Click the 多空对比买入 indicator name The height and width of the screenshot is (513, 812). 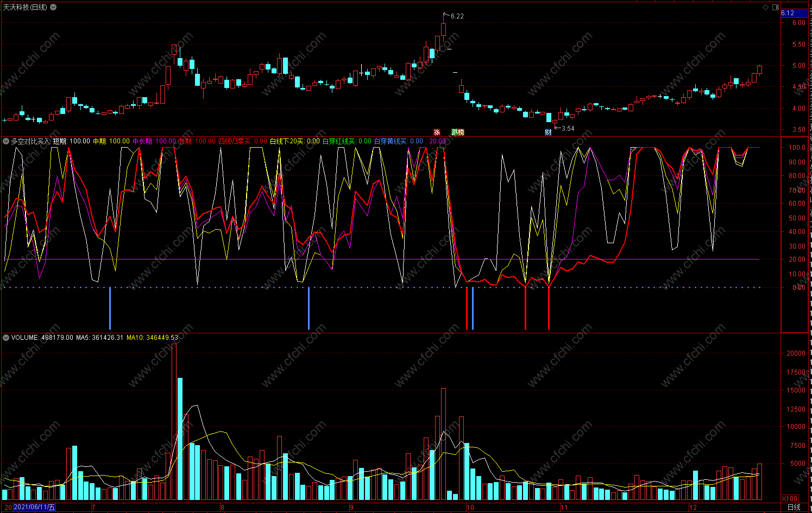tap(30, 141)
